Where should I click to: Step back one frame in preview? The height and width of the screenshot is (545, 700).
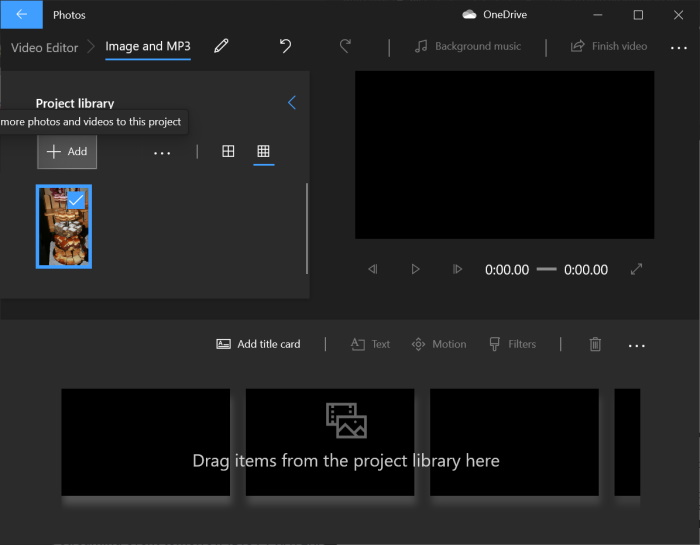point(373,269)
